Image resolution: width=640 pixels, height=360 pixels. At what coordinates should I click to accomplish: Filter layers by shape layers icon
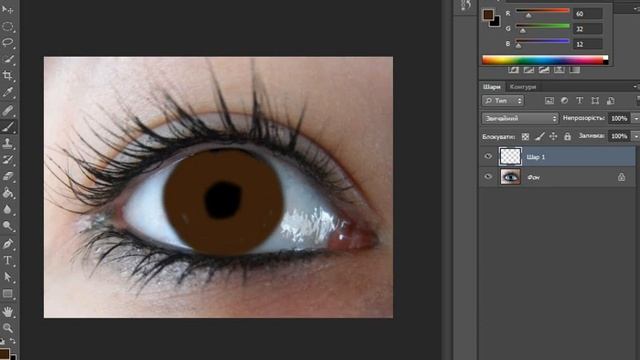(595, 100)
